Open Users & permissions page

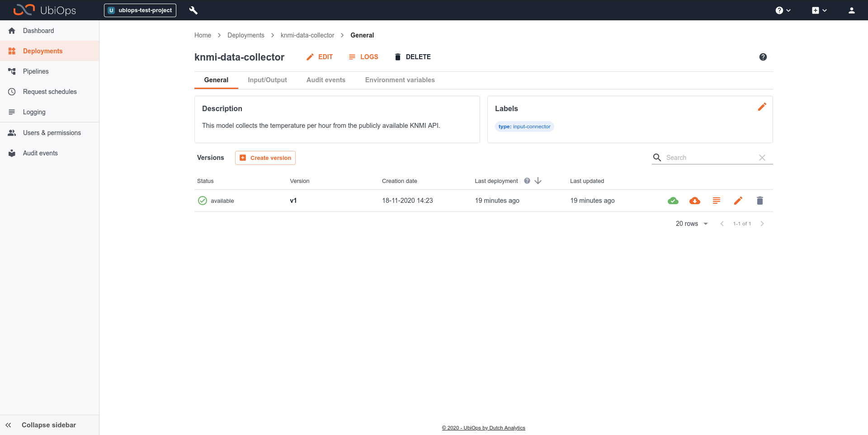point(50,133)
